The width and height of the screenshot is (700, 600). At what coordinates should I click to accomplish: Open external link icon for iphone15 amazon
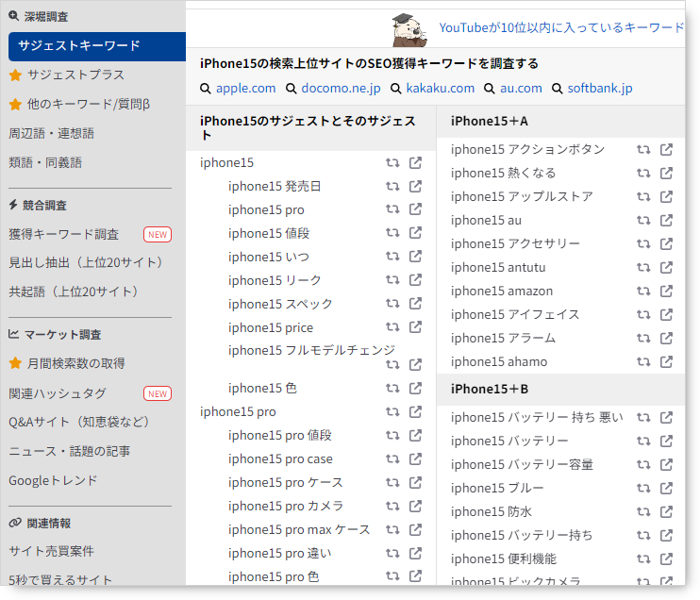coord(666,292)
